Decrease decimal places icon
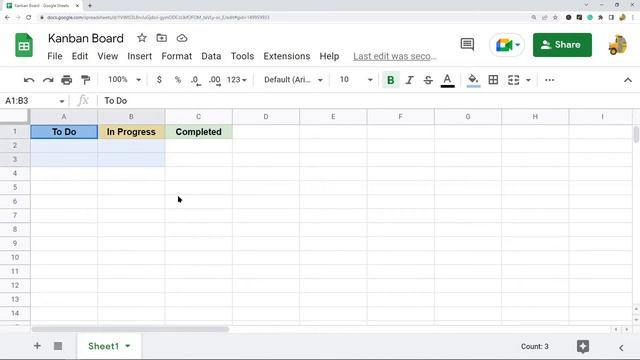 click(196, 80)
